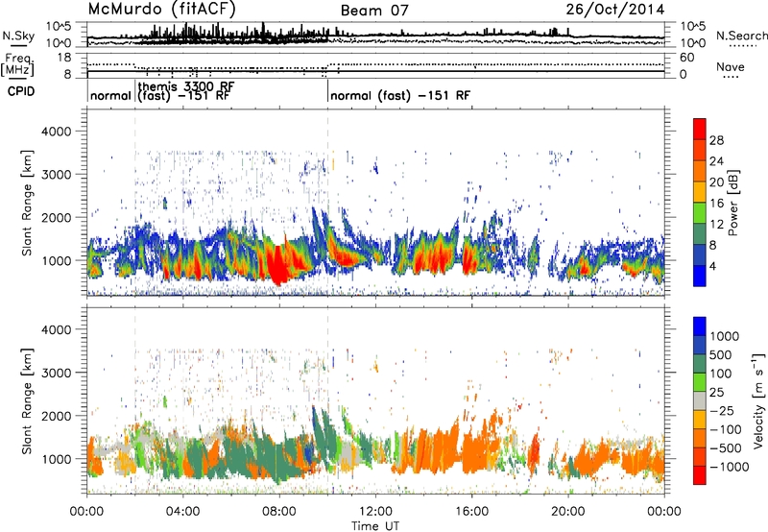Click the 'Nave' legend label

click(x=730, y=66)
